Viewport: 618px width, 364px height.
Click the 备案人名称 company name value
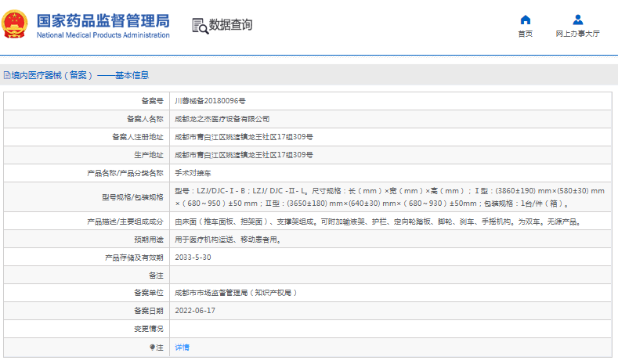coord(222,119)
